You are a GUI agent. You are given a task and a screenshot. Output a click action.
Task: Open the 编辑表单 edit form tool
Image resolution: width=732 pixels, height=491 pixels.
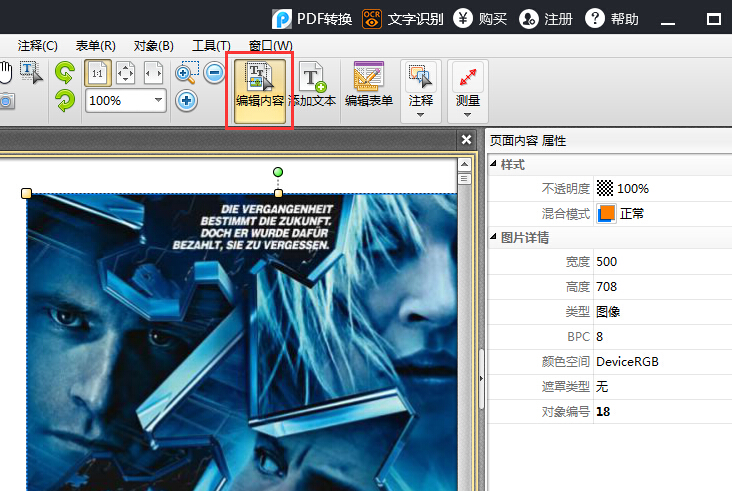(369, 85)
